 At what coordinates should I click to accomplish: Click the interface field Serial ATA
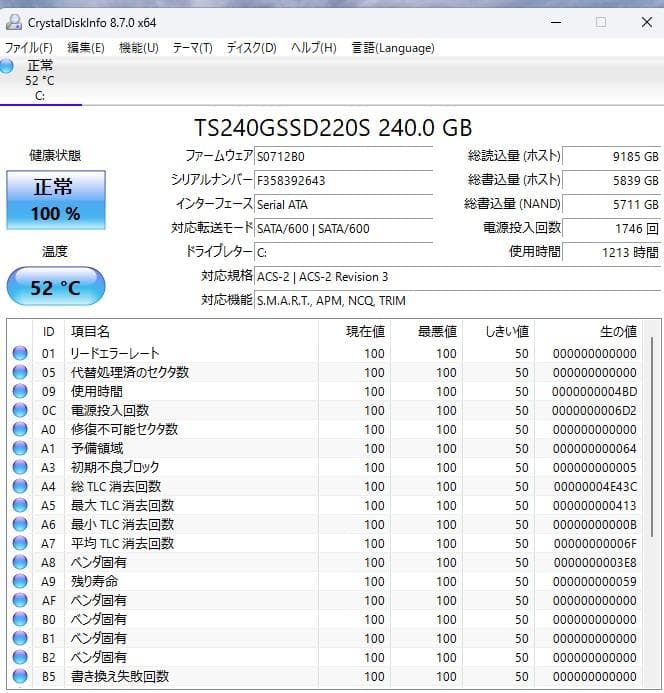[x=343, y=205]
